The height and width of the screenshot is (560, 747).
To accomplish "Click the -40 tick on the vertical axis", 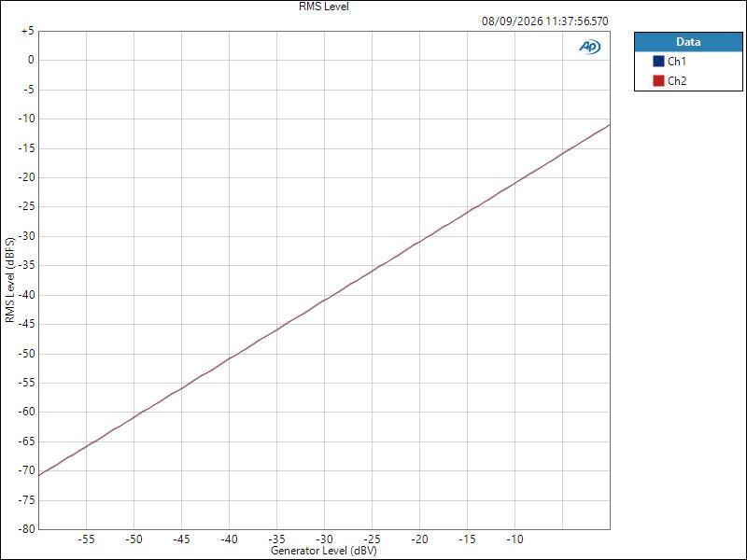I will pyautogui.click(x=26, y=295).
